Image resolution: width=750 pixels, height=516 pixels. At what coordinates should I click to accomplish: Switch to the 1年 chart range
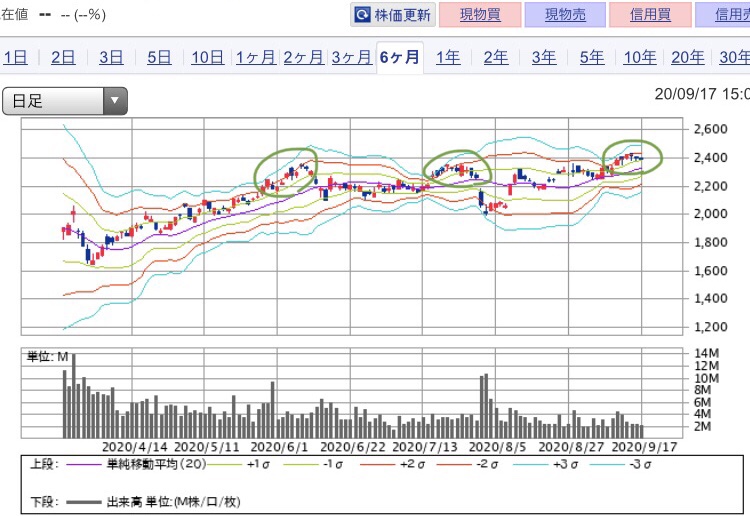click(x=447, y=57)
